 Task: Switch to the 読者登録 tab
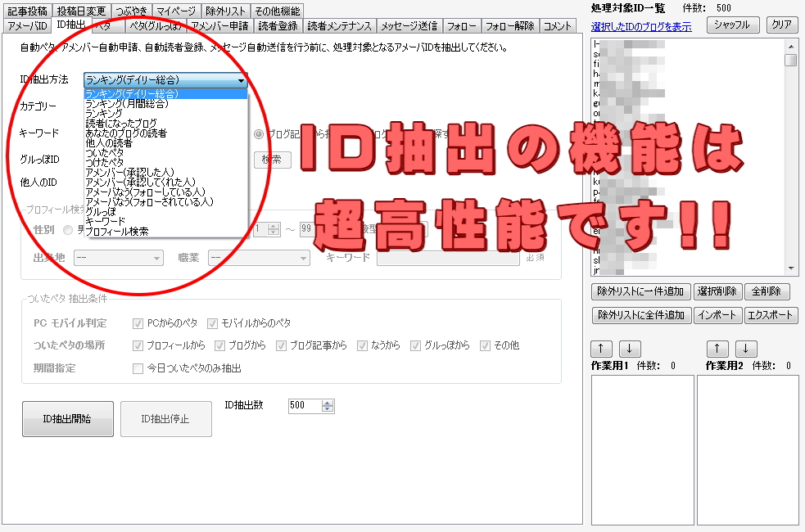[278, 26]
